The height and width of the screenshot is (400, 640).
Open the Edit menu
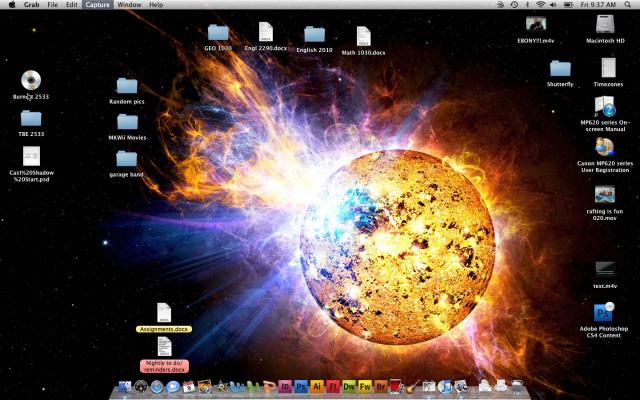(x=72, y=5)
